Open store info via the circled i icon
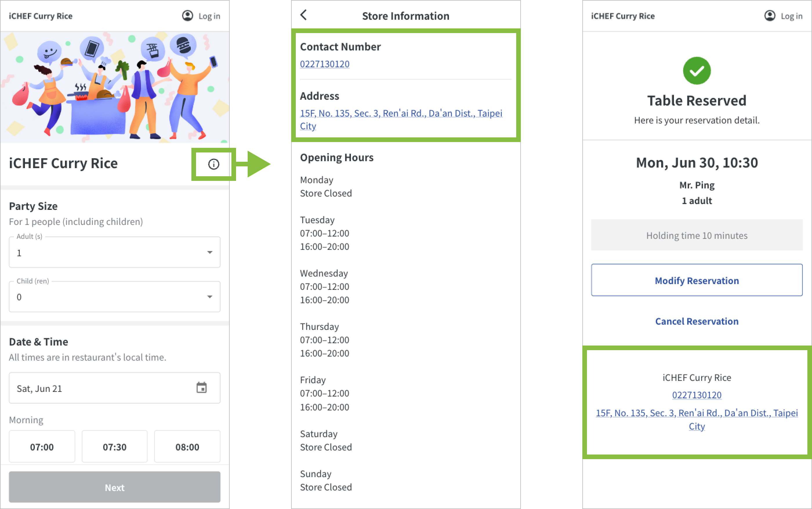Viewport: 812px width, 509px height. click(213, 164)
